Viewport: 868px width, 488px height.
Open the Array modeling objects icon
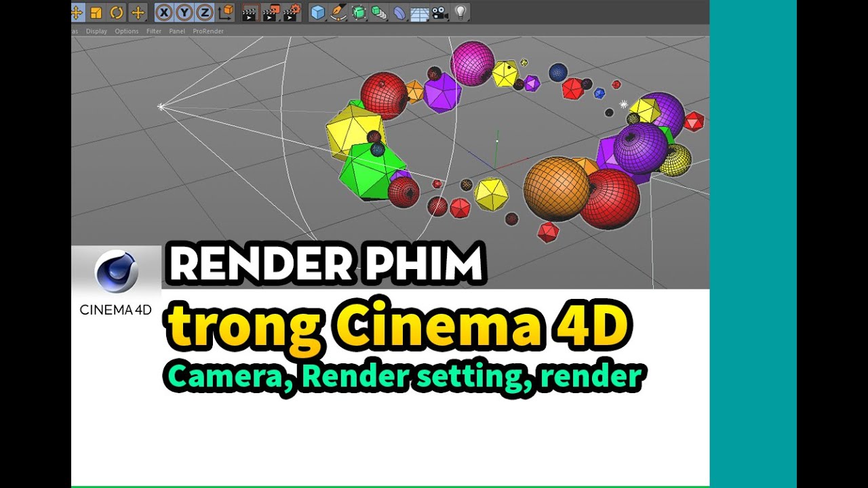point(379,12)
